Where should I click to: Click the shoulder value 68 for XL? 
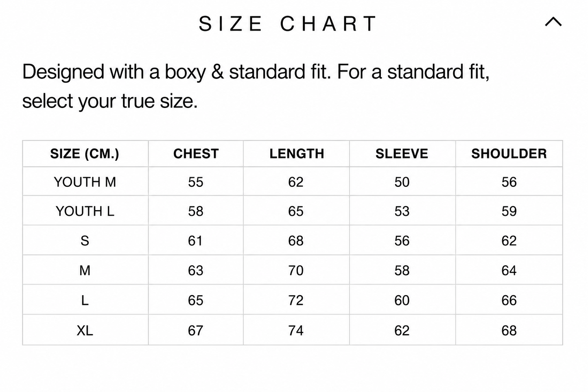509,330
